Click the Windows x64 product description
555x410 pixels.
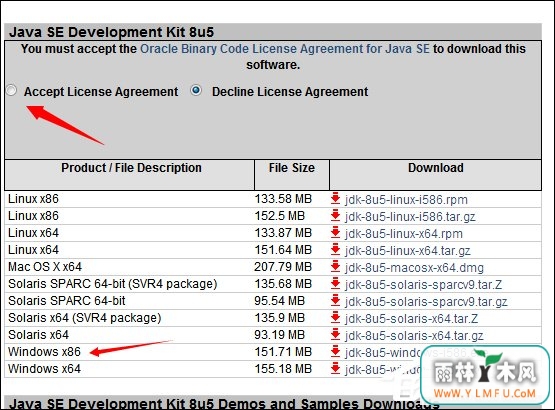click(44, 369)
